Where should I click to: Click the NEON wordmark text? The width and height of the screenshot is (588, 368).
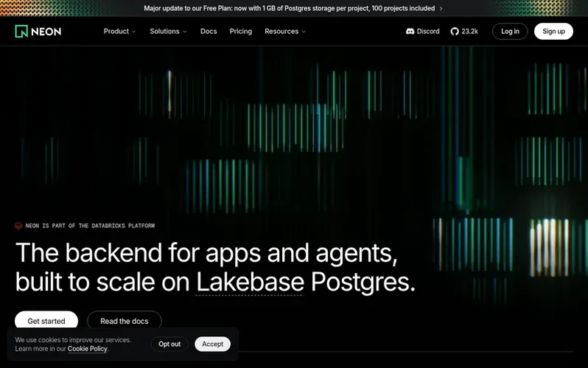click(46, 32)
